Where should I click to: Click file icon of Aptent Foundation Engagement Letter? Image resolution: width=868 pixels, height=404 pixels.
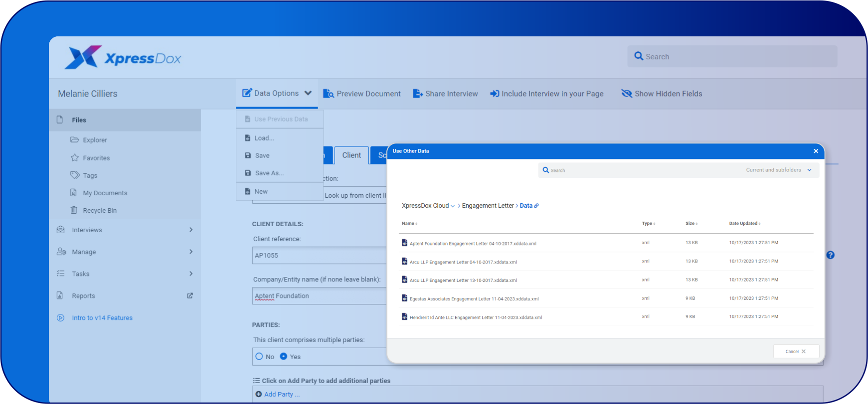coord(405,243)
